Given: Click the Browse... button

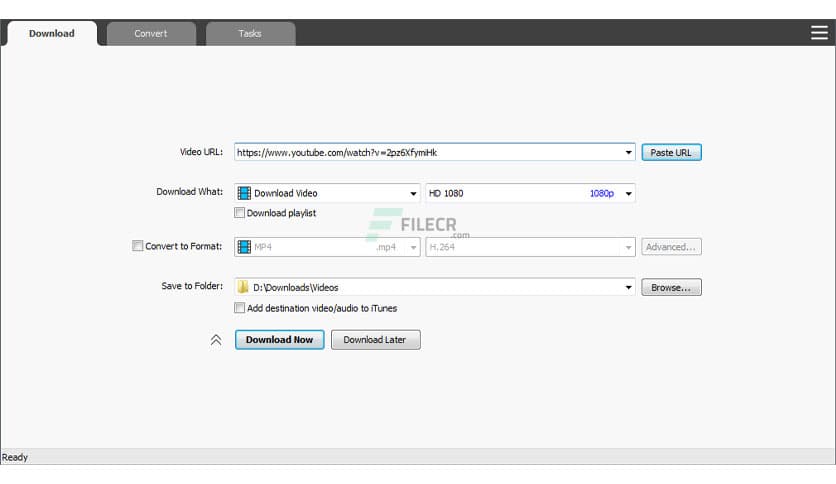Looking at the screenshot, I should tap(671, 287).
